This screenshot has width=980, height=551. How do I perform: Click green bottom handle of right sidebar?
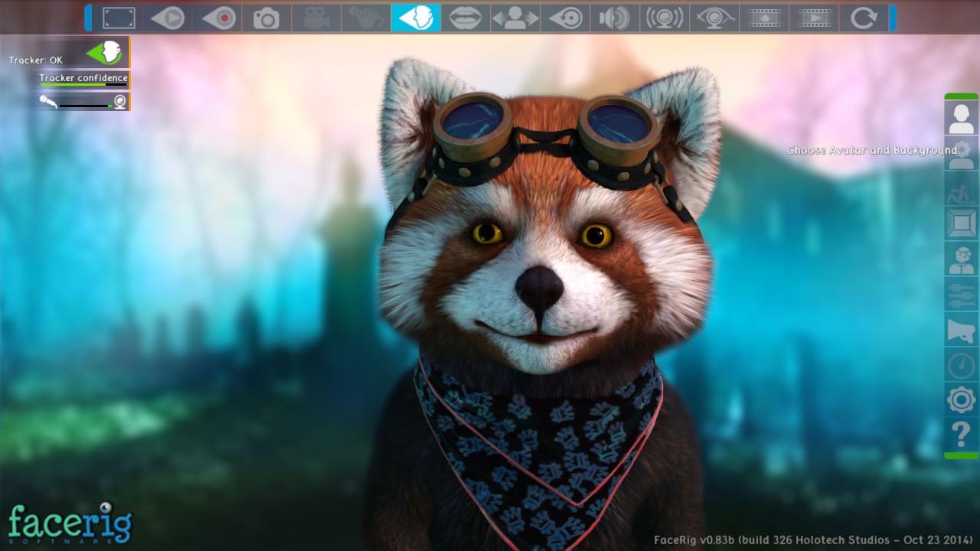point(961,456)
